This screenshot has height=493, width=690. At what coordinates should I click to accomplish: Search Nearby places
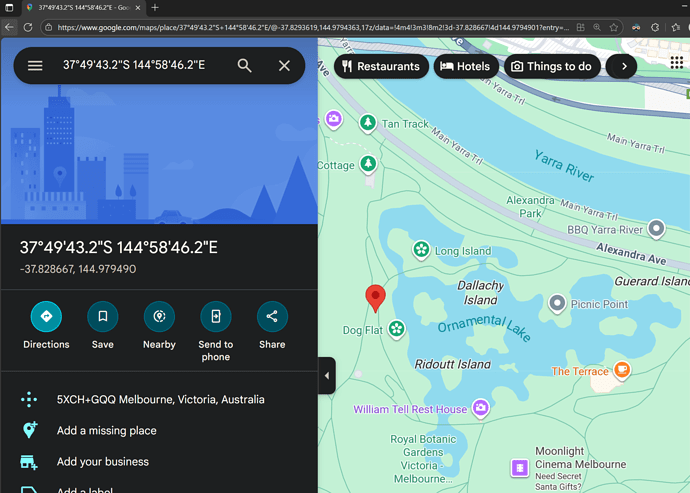(x=159, y=317)
